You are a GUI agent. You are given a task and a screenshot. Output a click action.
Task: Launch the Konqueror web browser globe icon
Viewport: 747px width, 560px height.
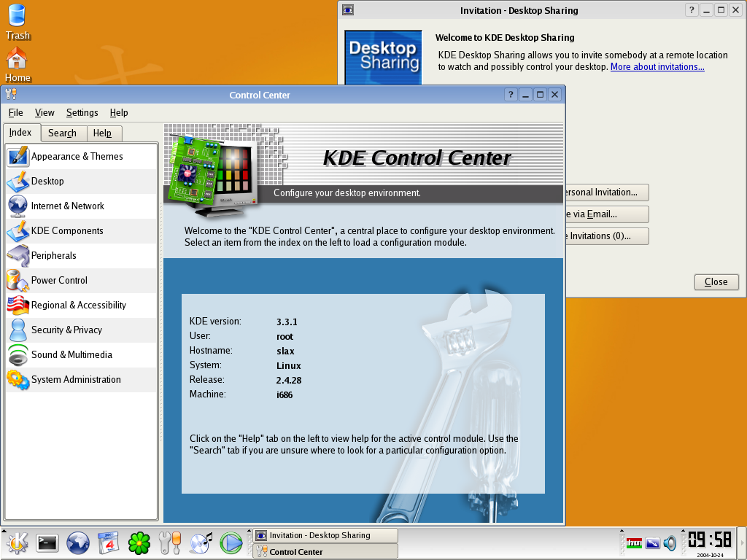pos(77,542)
